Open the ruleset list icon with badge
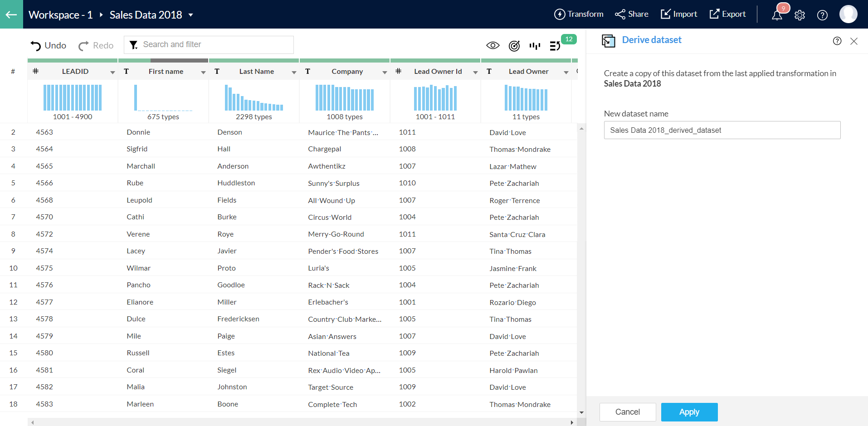This screenshot has width=868, height=426. click(x=555, y=46)
